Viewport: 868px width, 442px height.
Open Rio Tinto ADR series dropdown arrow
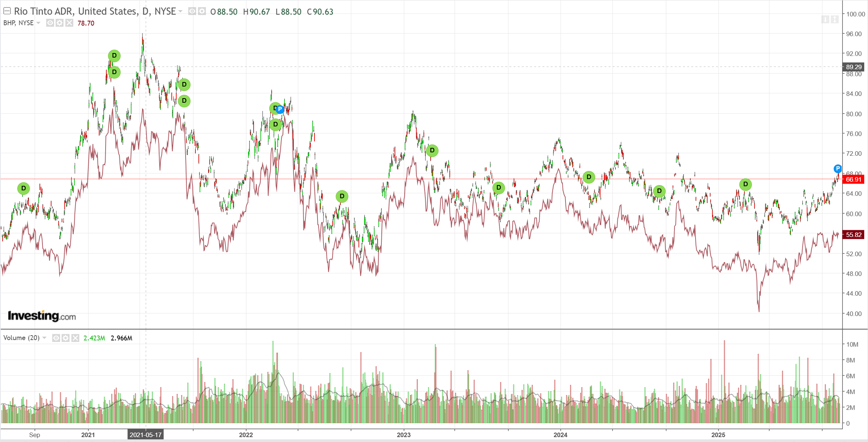(x=180, y=11)
